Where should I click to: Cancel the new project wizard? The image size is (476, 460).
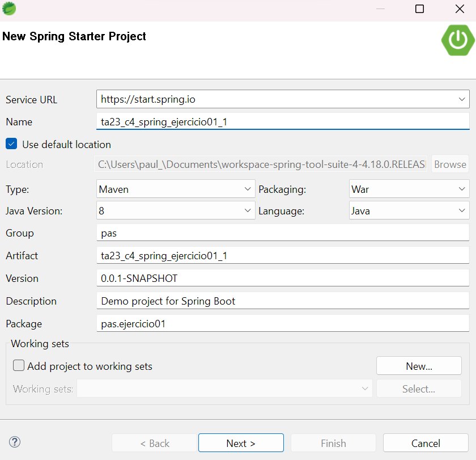[426, 442]
